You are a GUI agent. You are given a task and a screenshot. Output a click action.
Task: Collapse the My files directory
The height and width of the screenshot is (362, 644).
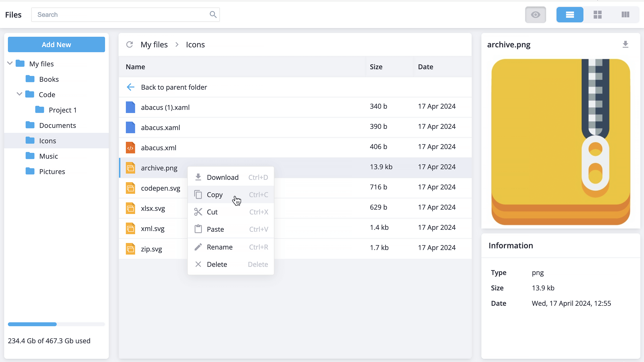coord(10,64)
